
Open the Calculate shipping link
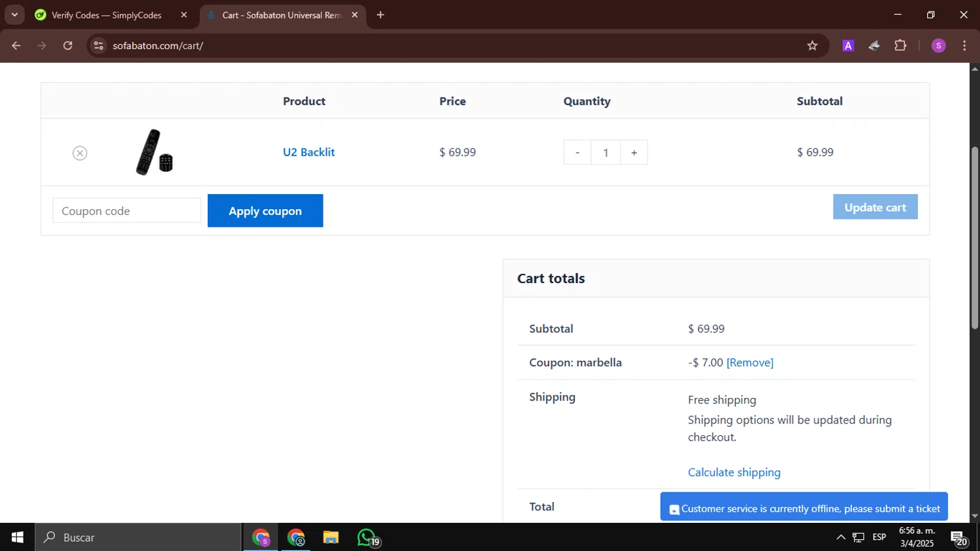click(734, 472)
